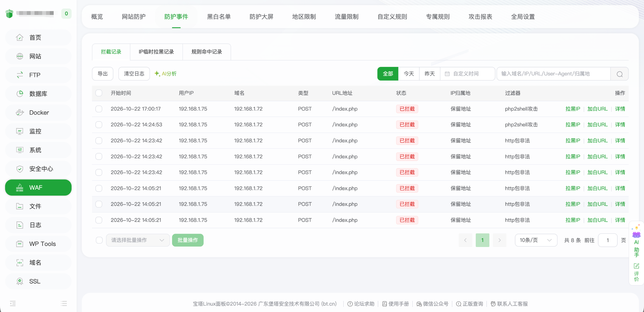The width and height of the screenshot is (644, 312).
Task: Click the 安全中心 shield icon
Action: [20, 169]
